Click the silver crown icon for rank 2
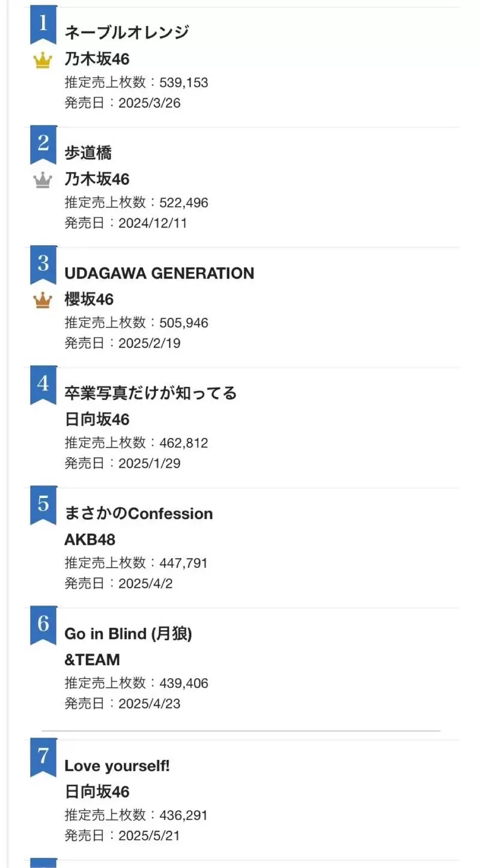 tap(43, 180)
